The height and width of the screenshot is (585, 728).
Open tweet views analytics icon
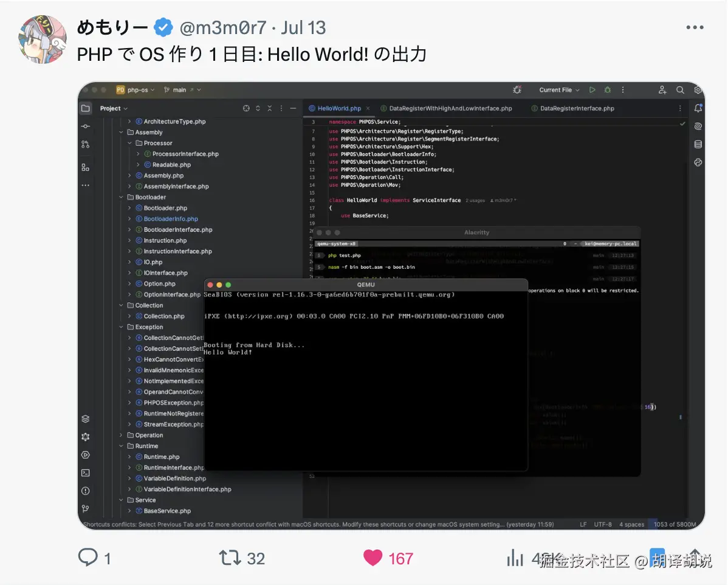click(x=515, y=558)
